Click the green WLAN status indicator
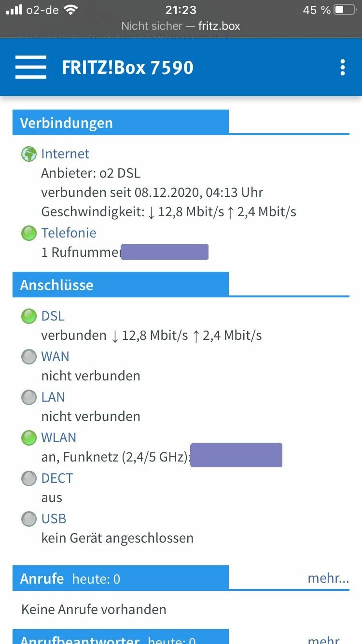Viewport: 362px width, 644px height. tap(29, 438)
